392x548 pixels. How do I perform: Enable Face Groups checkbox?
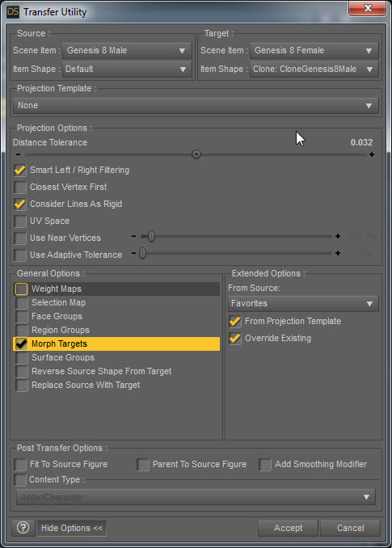point(21,316)
